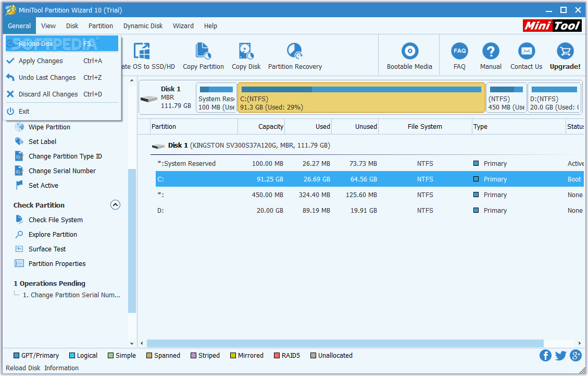Click the MiniTool logo
588x376 pixels.
pyautogui.click(x=552, y=26)
